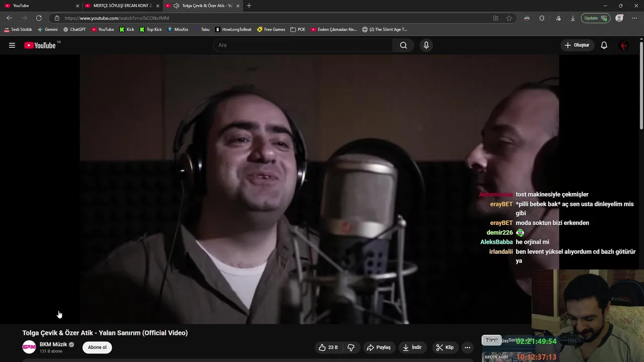Open browser extensions puzzle icon

click(x=542, y=18)
